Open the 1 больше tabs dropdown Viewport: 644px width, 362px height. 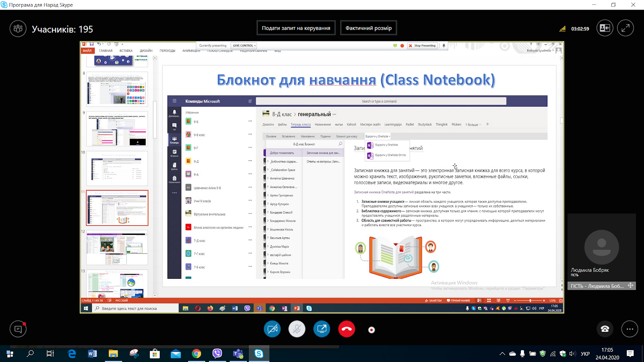[473, 125]
